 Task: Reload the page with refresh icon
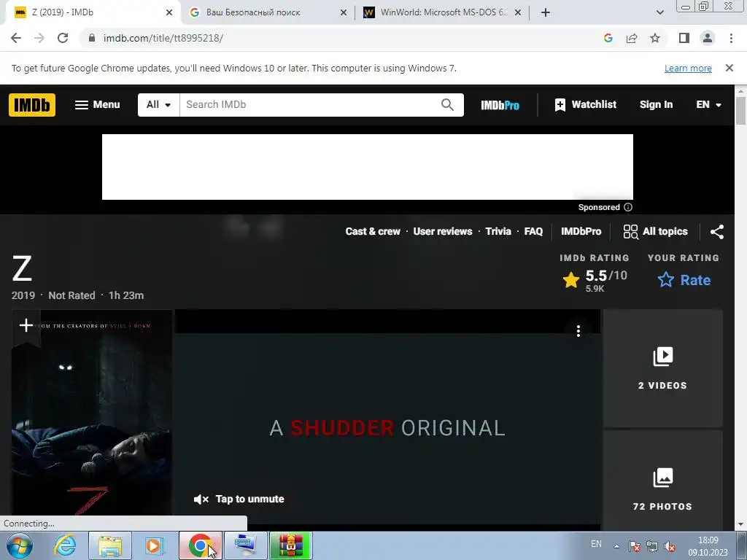[63, 38]
